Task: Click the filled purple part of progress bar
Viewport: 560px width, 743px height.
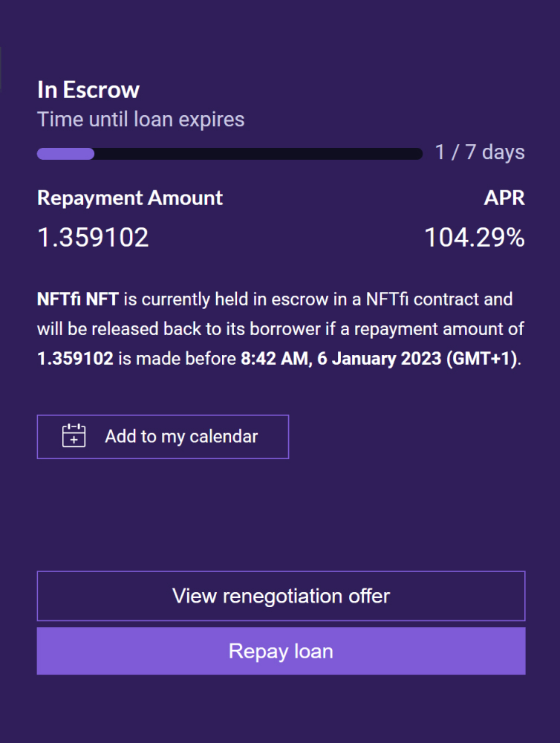Action: pyautogui.click(x=65, y=154)
